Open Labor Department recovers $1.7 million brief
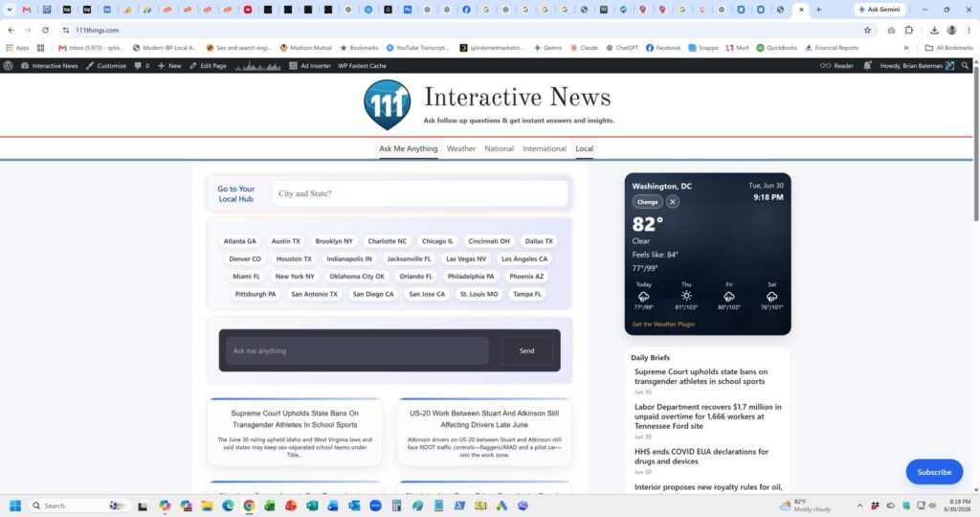Image resolution: width=980 pixels, height=517 pixels. point(707,416)
